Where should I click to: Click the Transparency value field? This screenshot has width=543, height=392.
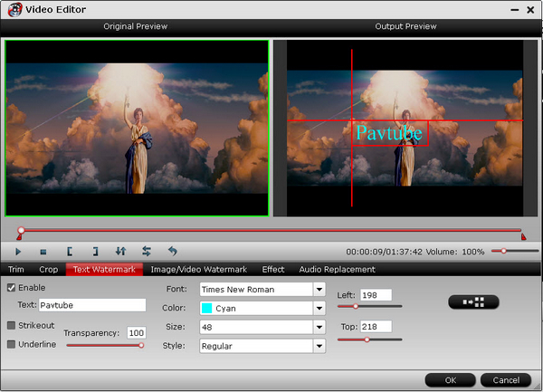pyautogui.click(x=136, y=333)
